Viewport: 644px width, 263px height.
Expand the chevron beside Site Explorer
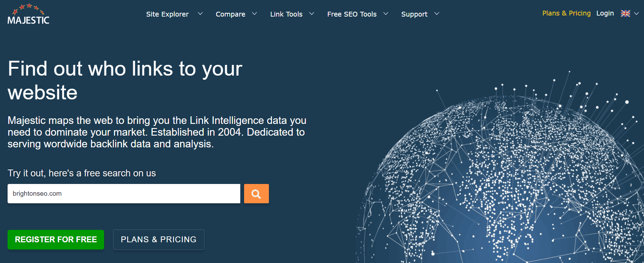coord(200,14)
